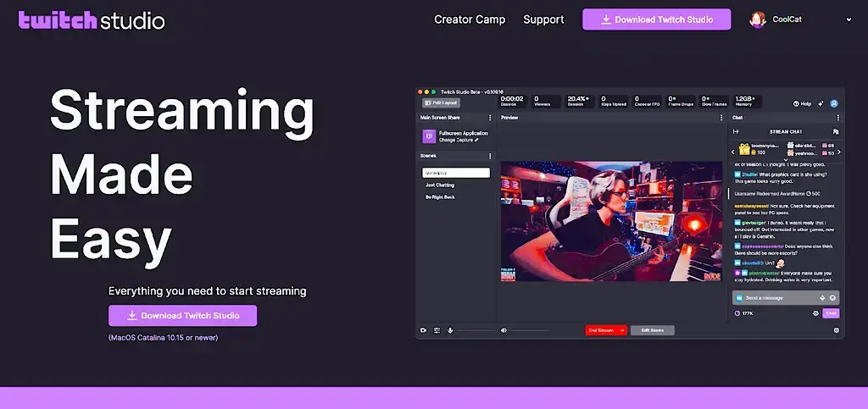
Task: Go to previous gift leaderboard entry
Action: point(733,152)
